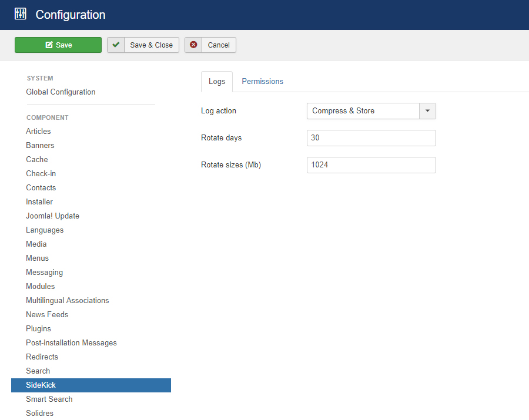The width and height of the screenshot is (529, 420).
Task: Click the Cancel button
Action: tap(210, 45)
